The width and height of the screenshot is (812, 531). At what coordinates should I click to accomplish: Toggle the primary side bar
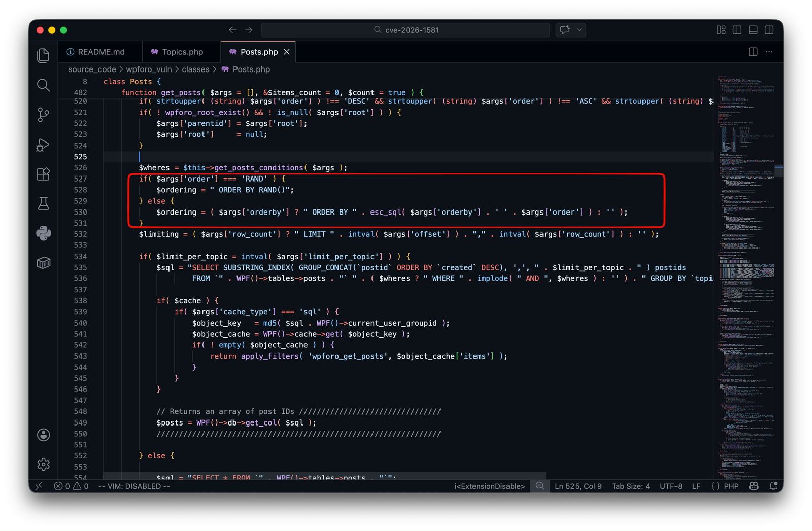click(x=737, y=30)
